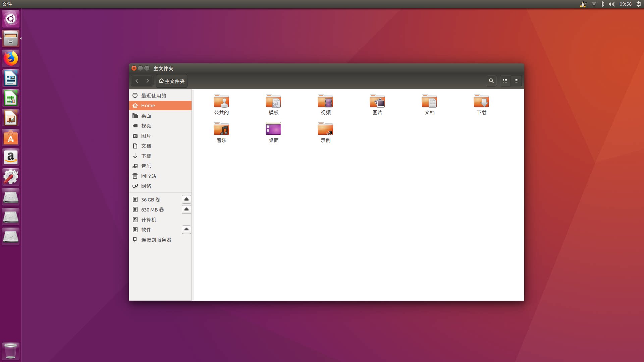The width and height of the screenshot is (644, 362).
Task: Open 回收站 in the sidebar
Action: pos(148,176)
